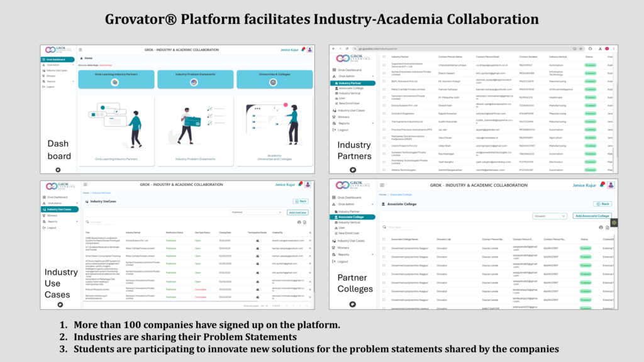Click the Industry Problem Statements illustration card
The image size is (644, 362).
[x=195, y=131]
